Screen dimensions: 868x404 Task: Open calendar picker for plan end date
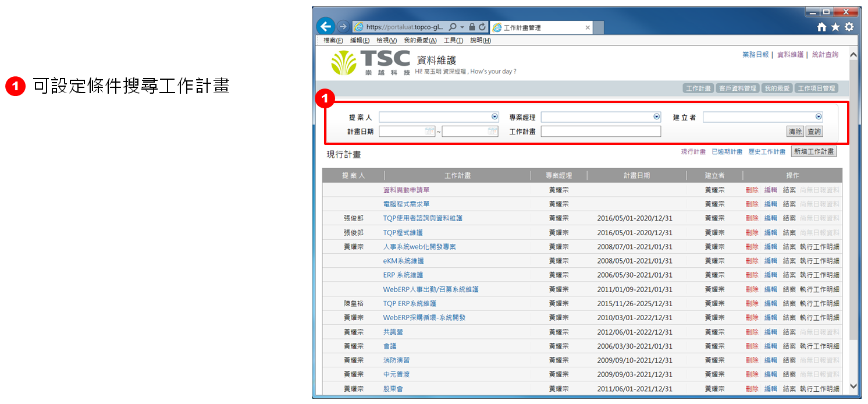tap(493, 132)
